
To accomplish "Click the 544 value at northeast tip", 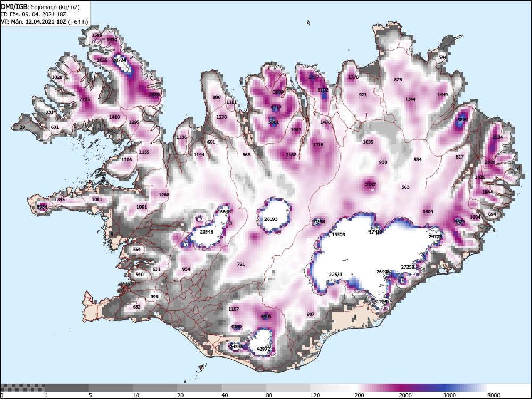I will pos(443,57).
